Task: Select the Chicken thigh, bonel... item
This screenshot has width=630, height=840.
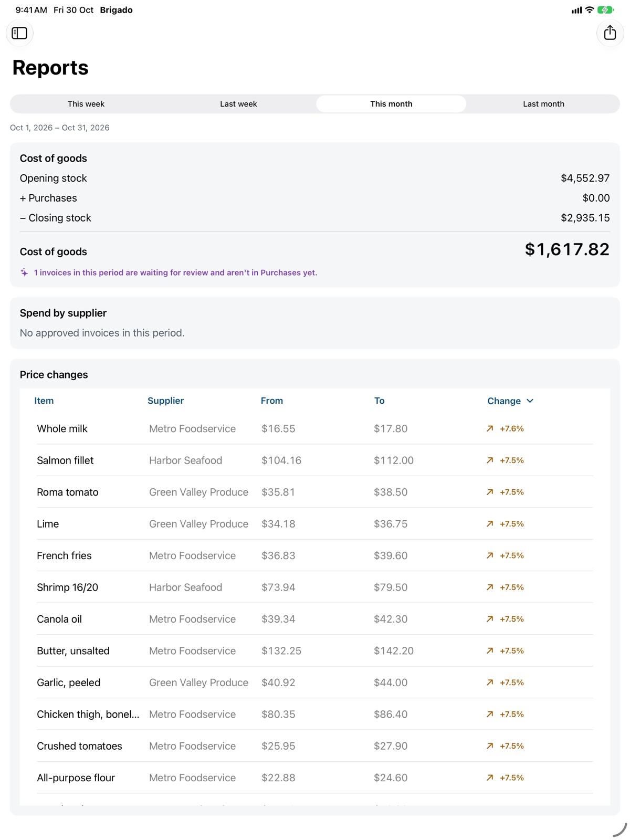Action: click(x=88, y=715)
